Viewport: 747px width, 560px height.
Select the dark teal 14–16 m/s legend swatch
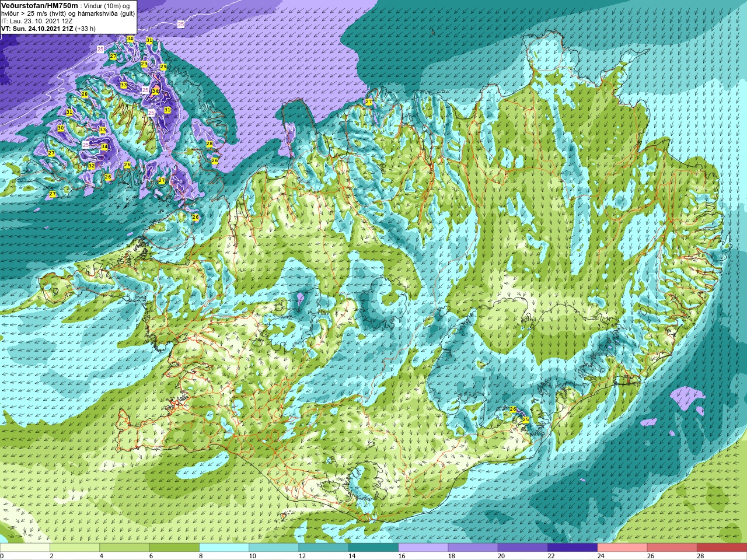pos(373,548)
